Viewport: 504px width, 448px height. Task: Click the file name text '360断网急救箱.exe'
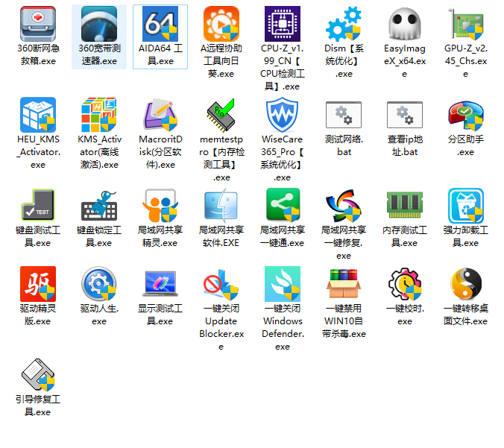38,54
